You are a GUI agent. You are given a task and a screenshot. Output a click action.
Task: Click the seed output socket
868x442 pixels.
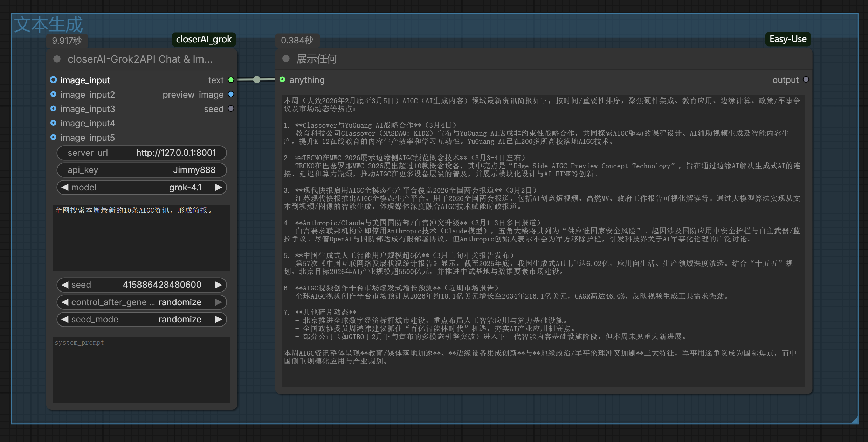[231, 109]
